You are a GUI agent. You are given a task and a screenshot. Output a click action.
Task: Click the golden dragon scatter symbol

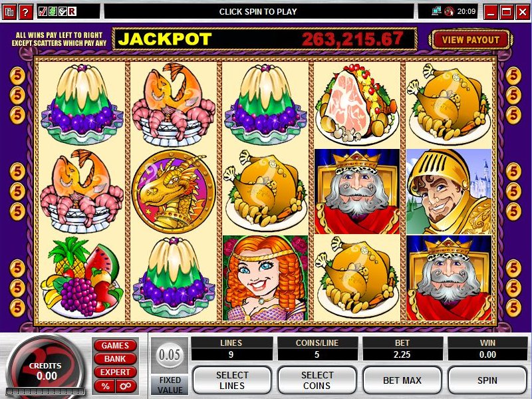174,192
